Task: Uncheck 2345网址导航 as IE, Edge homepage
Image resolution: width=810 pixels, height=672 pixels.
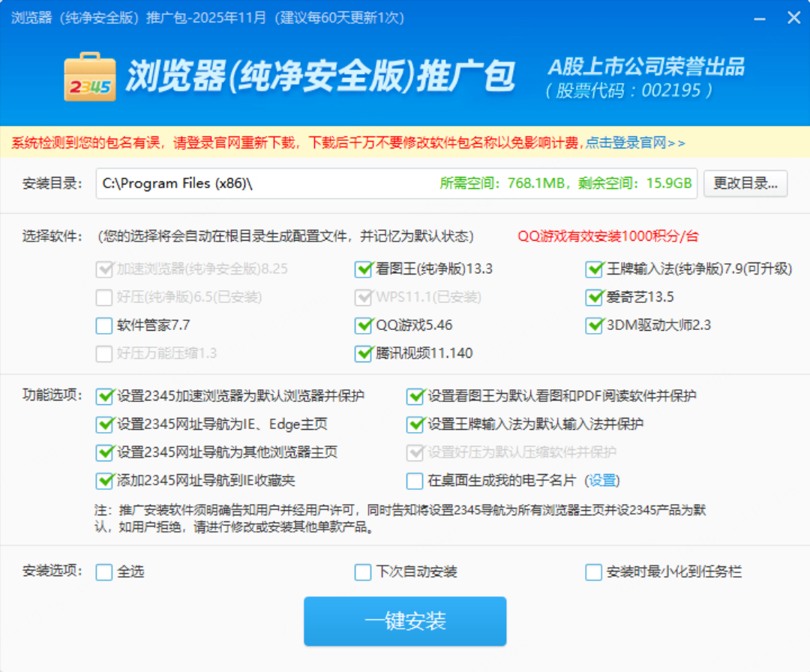Action: coord(104,424)
